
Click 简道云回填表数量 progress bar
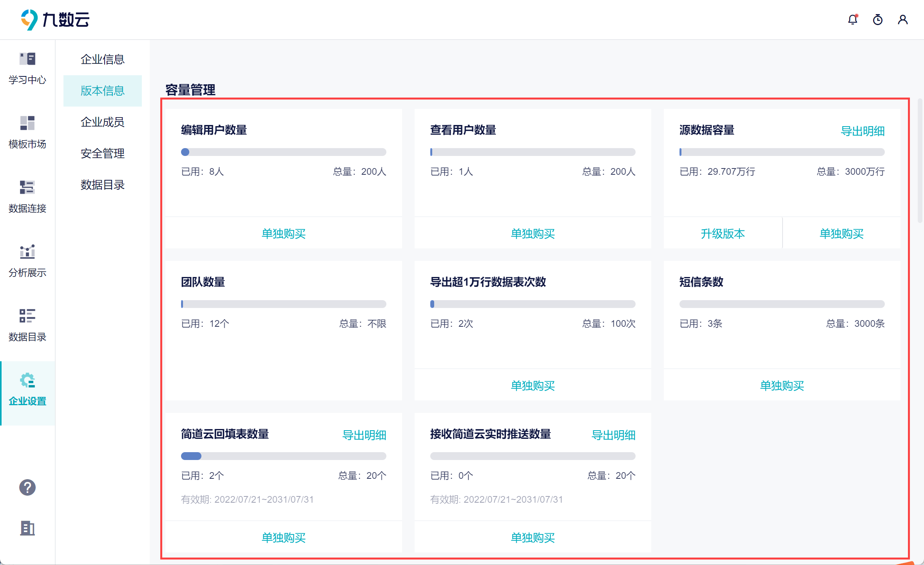coord(283,456)
